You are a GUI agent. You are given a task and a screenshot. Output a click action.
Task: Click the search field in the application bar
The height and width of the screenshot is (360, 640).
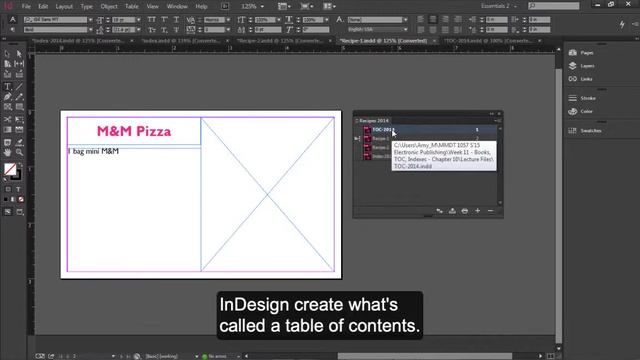554,6
